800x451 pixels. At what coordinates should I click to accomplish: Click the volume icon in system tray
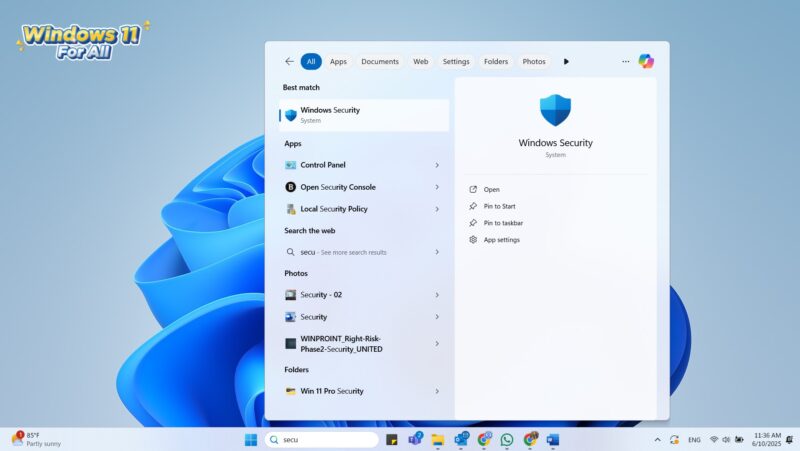coord(726,439)
